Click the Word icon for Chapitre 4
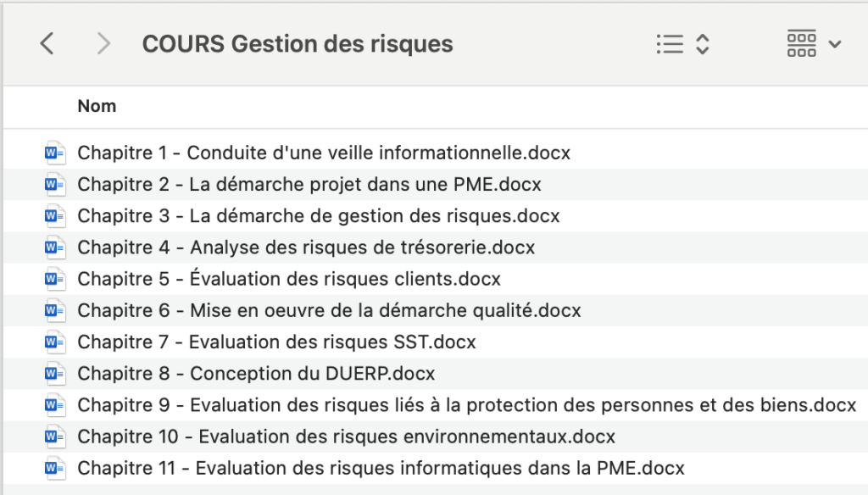Image resolution: width=868 pixels, height=495 pixels. (x=55, y=247)
